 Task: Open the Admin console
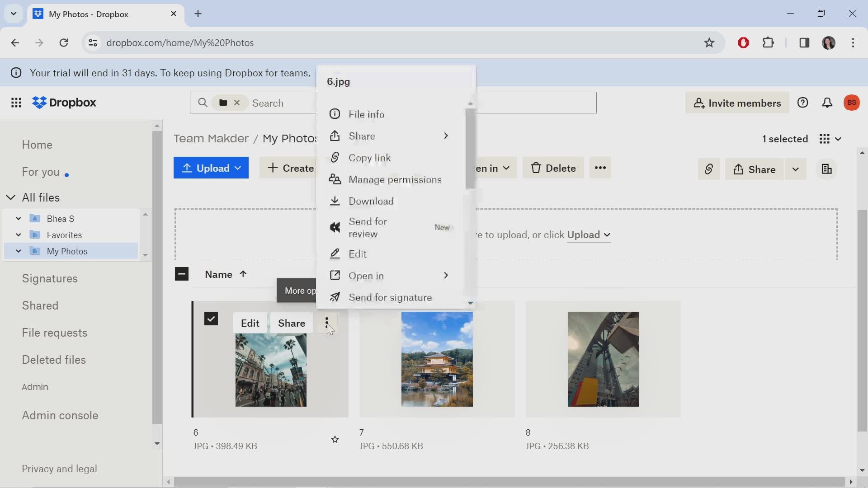coord(60,416)
